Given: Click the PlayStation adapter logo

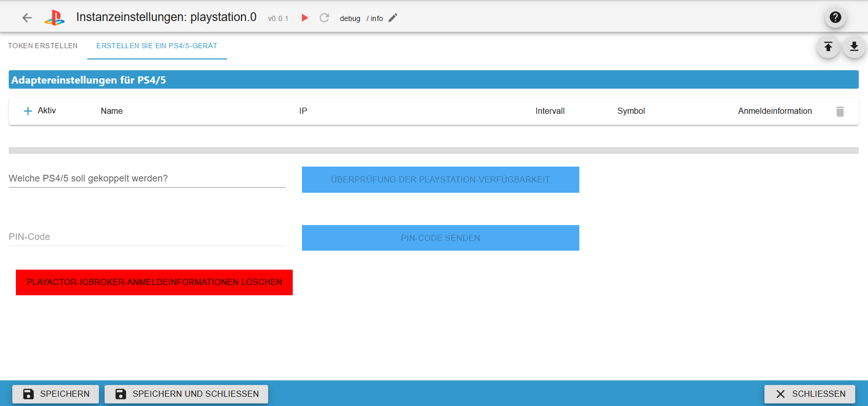Looking at the screenshot, I should click(55, 18).
